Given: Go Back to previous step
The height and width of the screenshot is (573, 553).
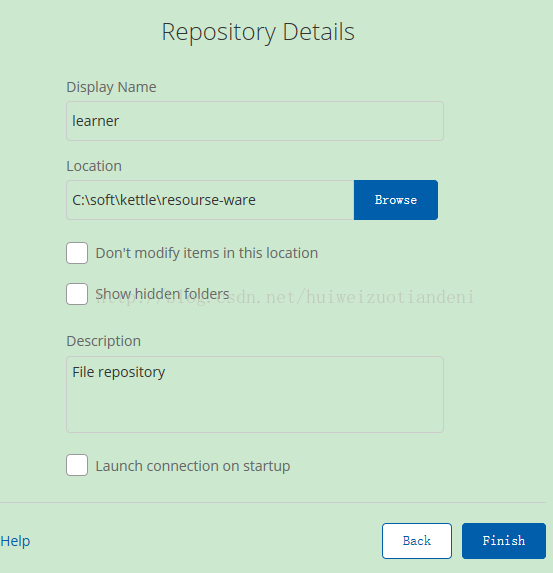Looking at the screenshot, I should (417, 541).
